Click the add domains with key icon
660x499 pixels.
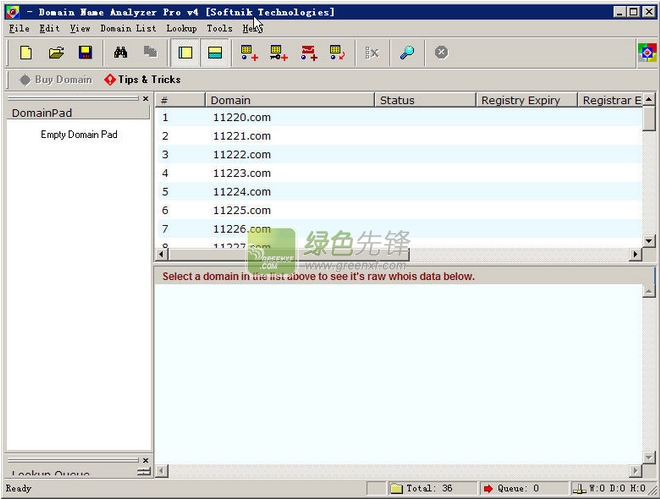pyautogui.click(x=279, y=53)
